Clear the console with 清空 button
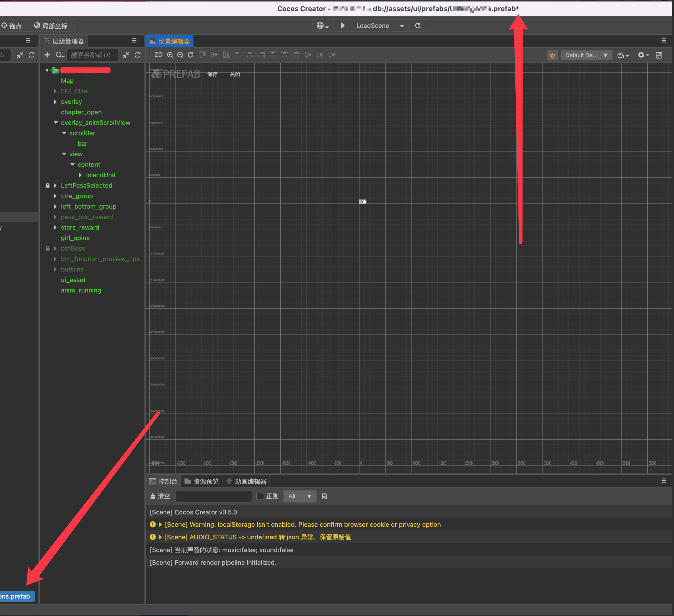Image resolution: width=674 pixels, height=616 pixels. point(160,496)
